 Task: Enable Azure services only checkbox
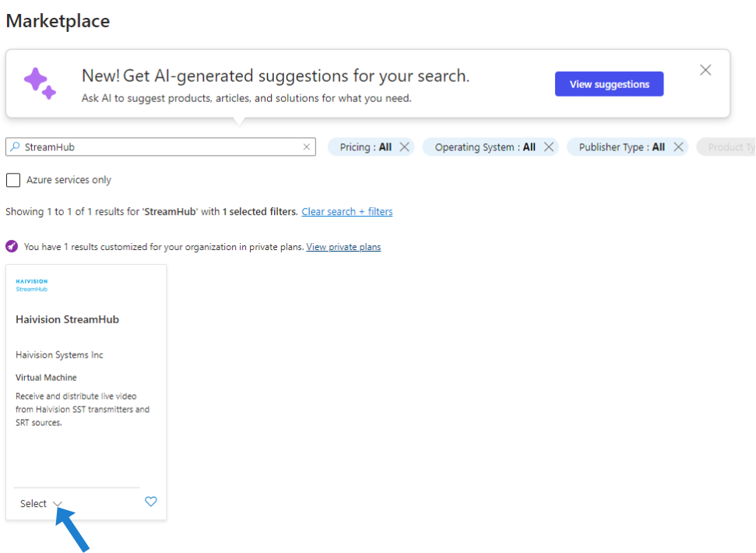[13, 180]
